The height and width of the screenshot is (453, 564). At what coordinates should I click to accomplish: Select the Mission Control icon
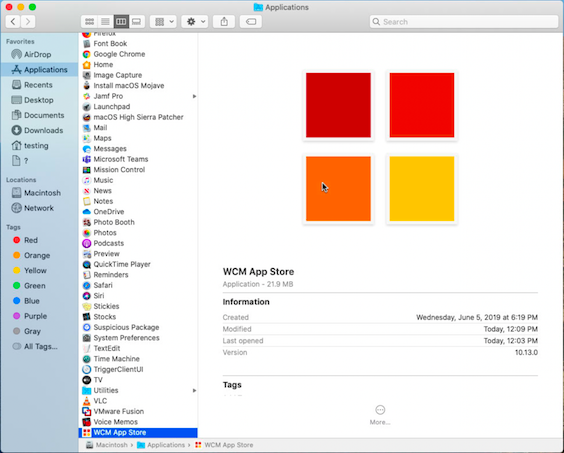pos(86,170)
